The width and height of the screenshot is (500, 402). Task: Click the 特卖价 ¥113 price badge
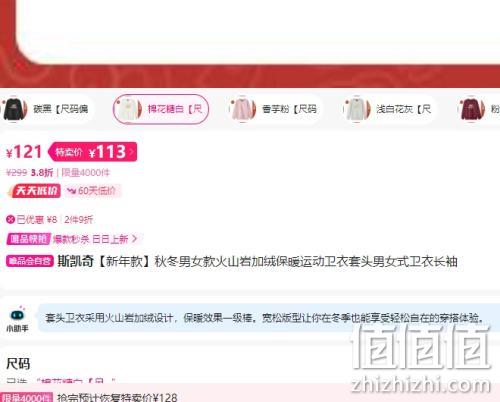[93, 152]
